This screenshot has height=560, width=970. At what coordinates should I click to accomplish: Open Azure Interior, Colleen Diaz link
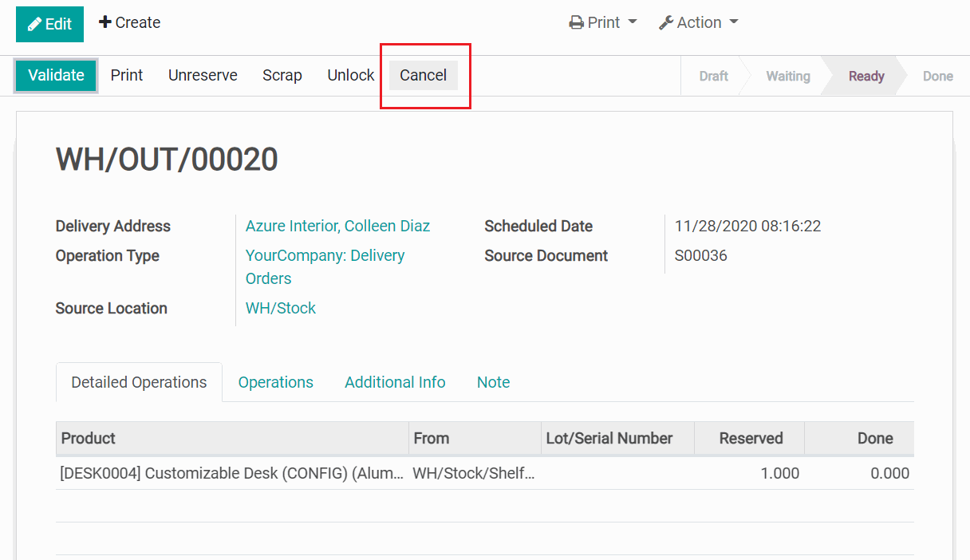pos(337,226)
